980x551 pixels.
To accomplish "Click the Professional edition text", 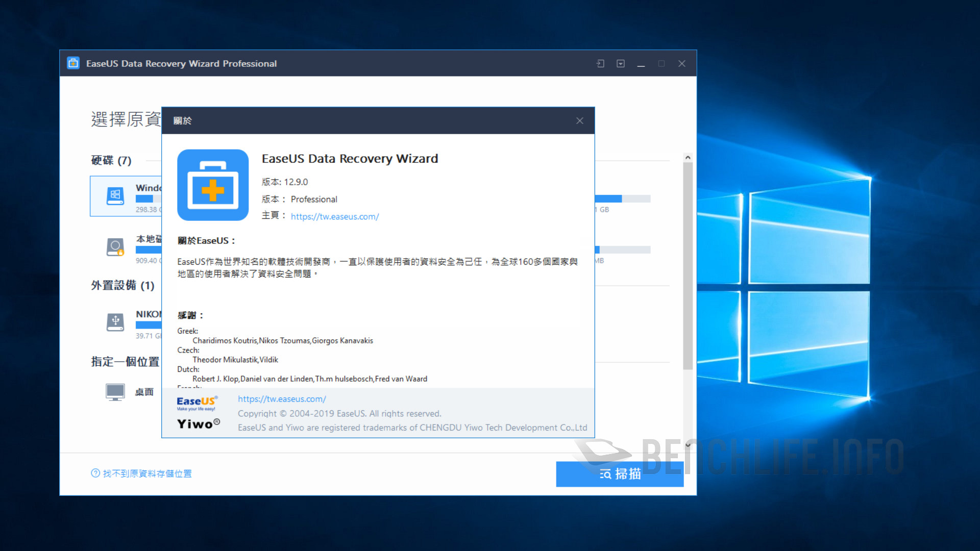I will 314,199.
